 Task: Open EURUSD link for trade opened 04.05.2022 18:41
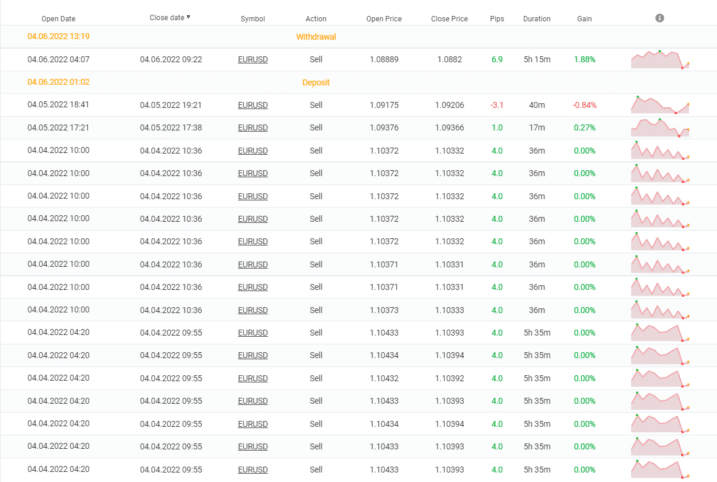click(252, 104)
